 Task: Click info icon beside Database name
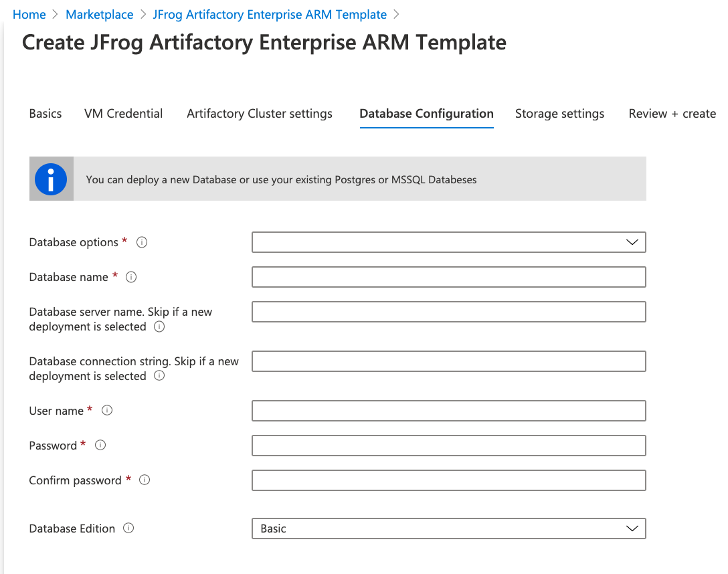coord(131,277)
